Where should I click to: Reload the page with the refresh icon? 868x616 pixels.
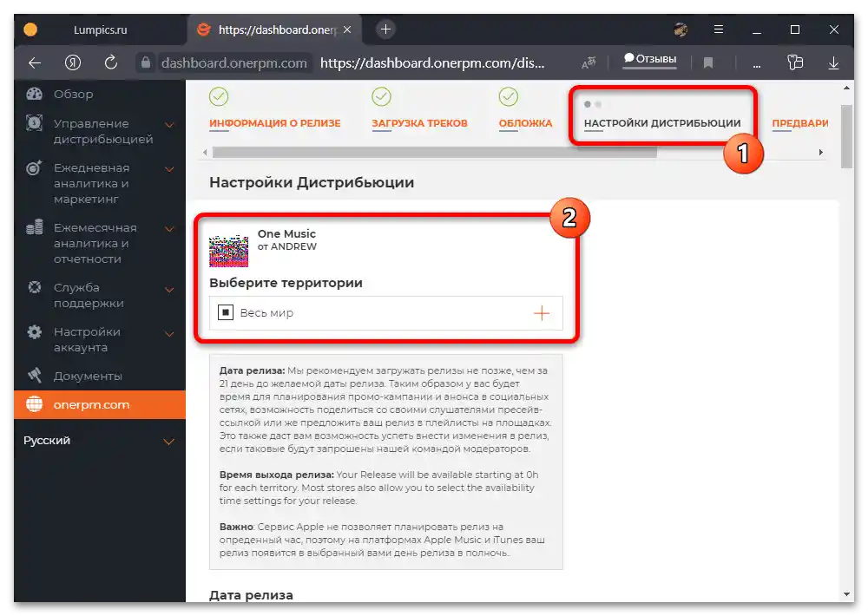[x=111, y=62]
